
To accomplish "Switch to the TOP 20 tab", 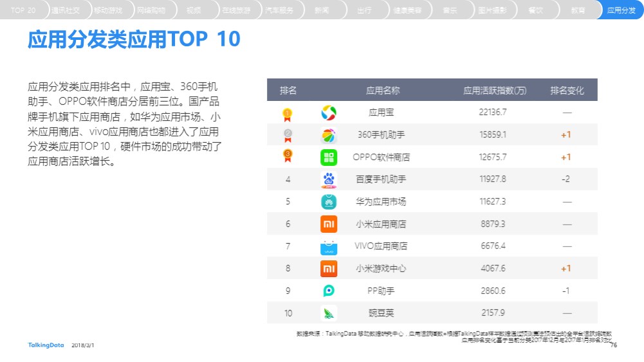I will click(23, 10).
